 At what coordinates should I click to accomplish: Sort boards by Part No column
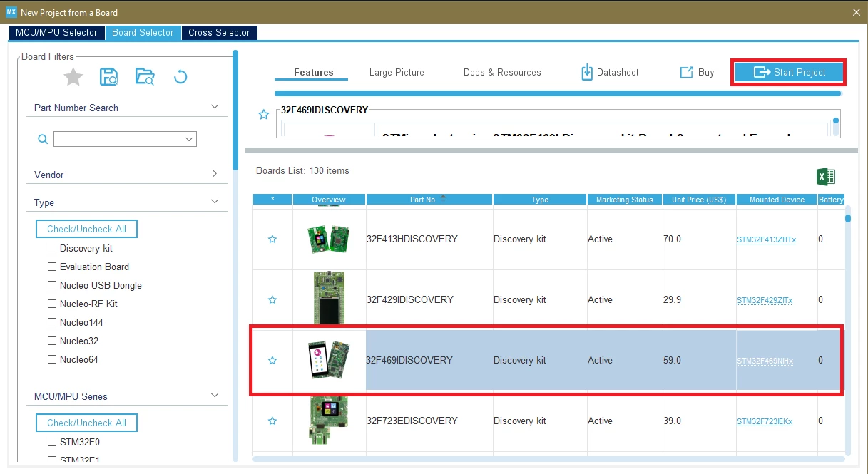click(429, 200)
